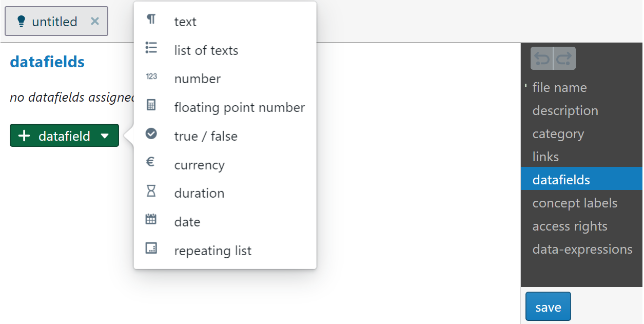Save the concept with the save button
This screenshot has width=644, height=324.
coord(548,307)
